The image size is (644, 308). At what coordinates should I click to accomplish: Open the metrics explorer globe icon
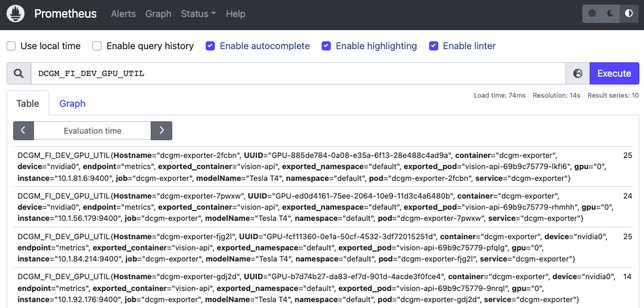577,73
